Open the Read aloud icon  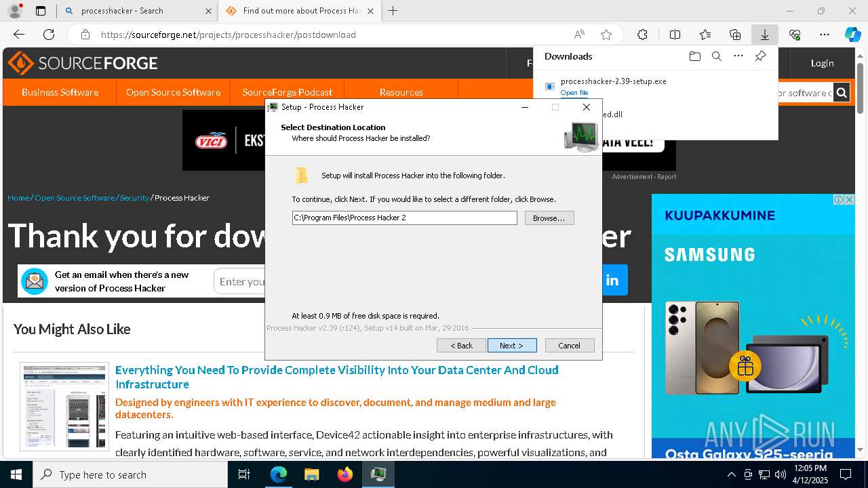(x=579, y=35)
